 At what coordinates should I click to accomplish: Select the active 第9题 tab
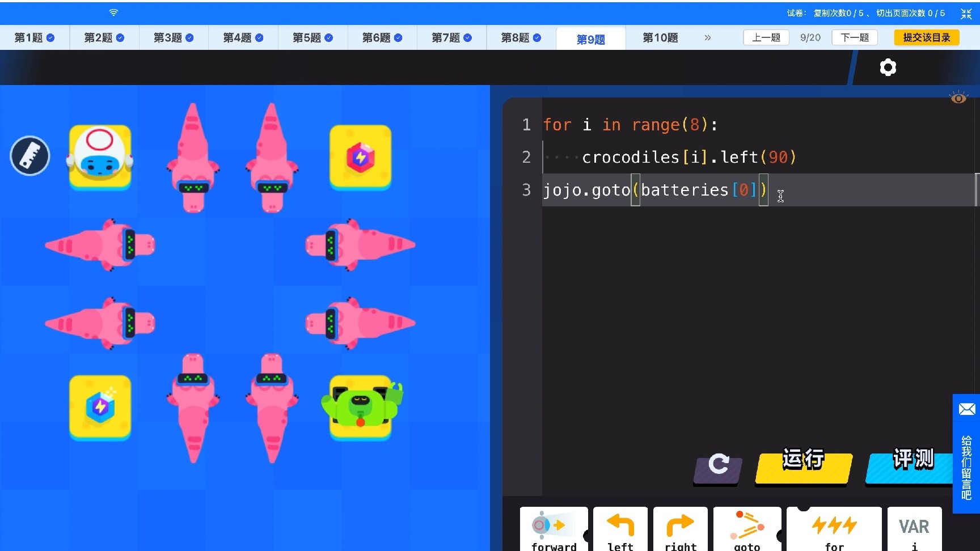(591, 39)
